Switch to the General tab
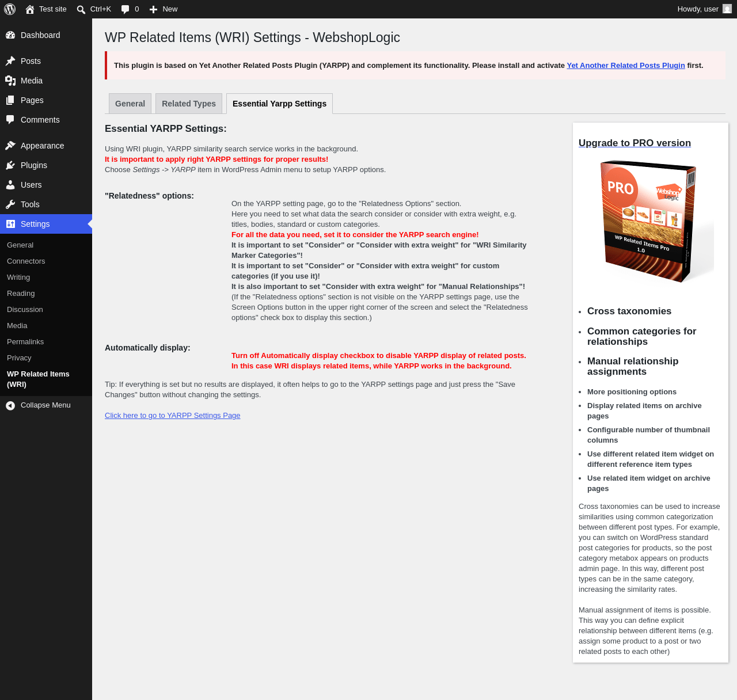 [130, 104]
